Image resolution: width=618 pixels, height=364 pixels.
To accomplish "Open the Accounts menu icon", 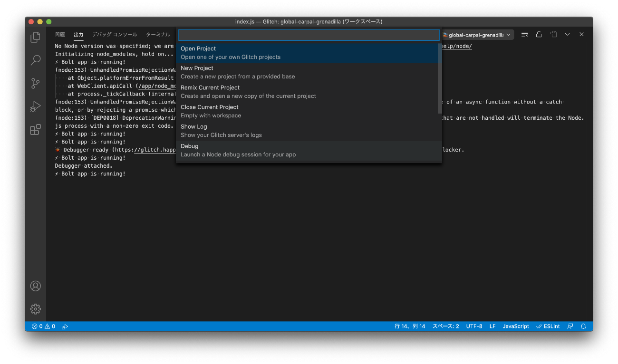I will tap(35, 286).
